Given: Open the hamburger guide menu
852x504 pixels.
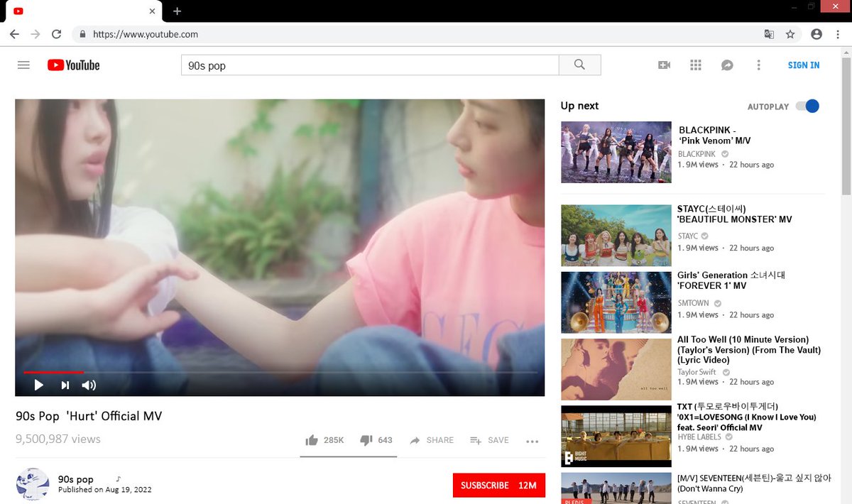Looking at the screenshot, I should (23, 65).
